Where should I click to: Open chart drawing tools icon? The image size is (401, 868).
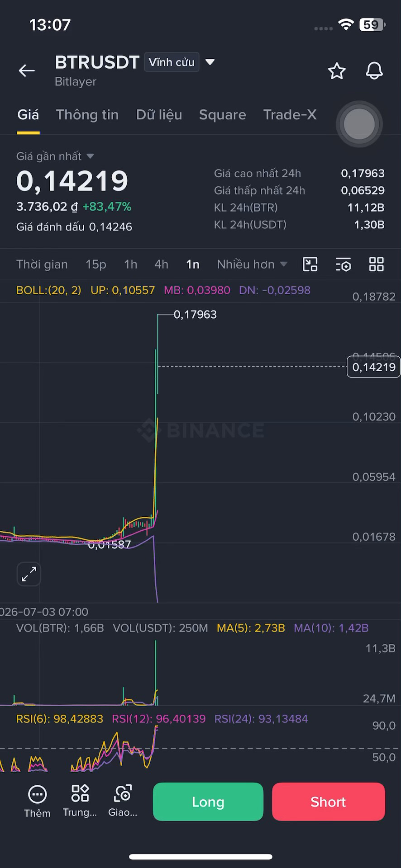click(310, 264)
